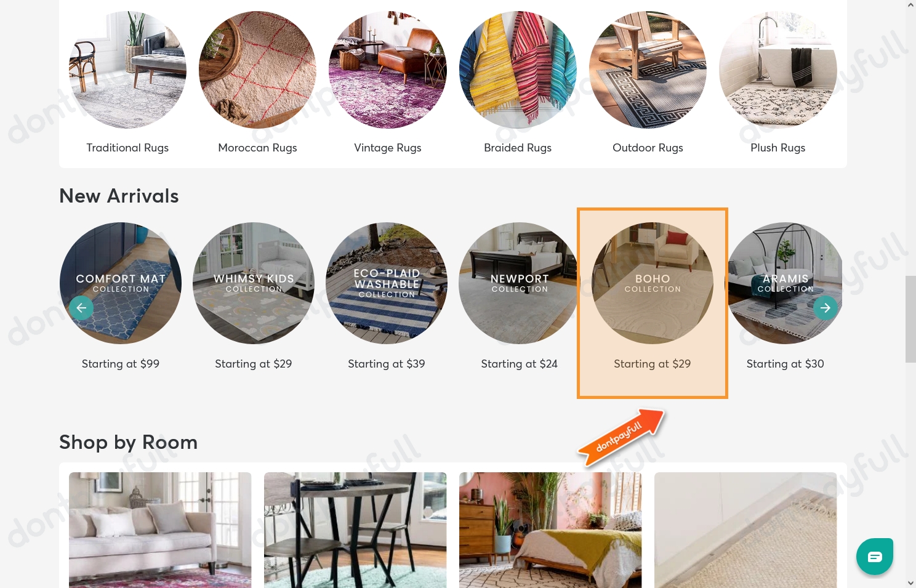
Task: Click the carousel previous arrow icon
Action: pos(81,308)
